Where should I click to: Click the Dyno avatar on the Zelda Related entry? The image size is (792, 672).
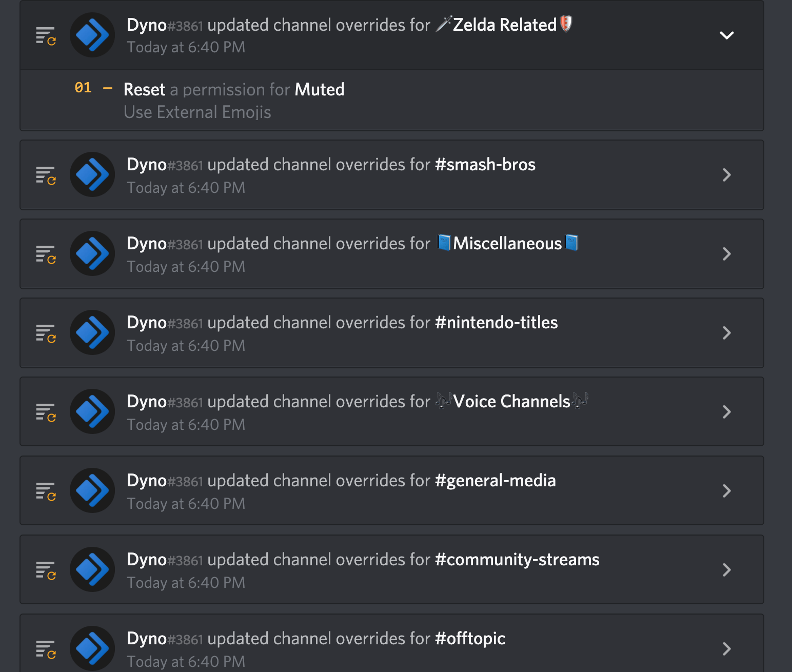[92, 35]
